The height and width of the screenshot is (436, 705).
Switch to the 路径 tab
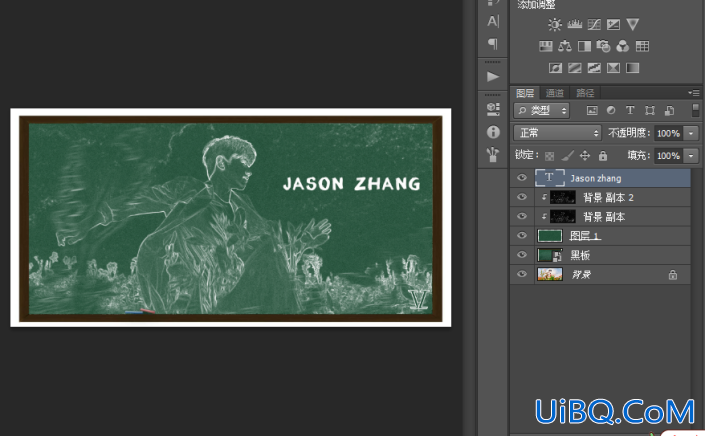pos(585,93)
